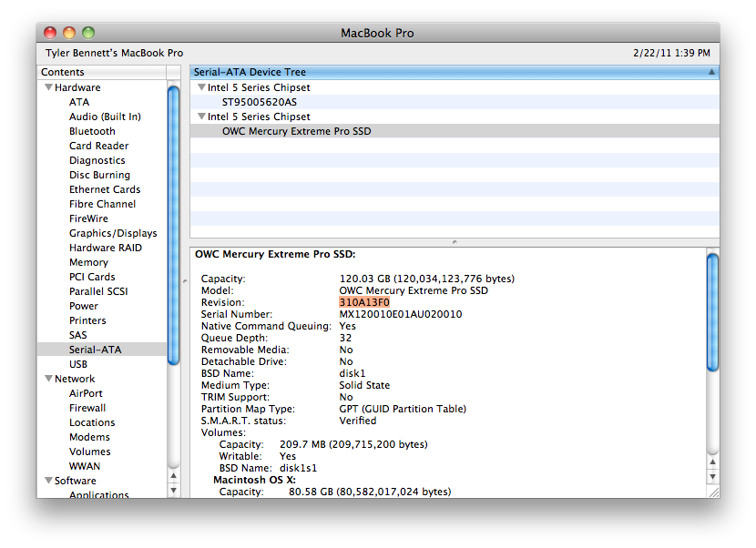756x548 pixels.
Task: Select Disc Burning entry
Action: 100,175
